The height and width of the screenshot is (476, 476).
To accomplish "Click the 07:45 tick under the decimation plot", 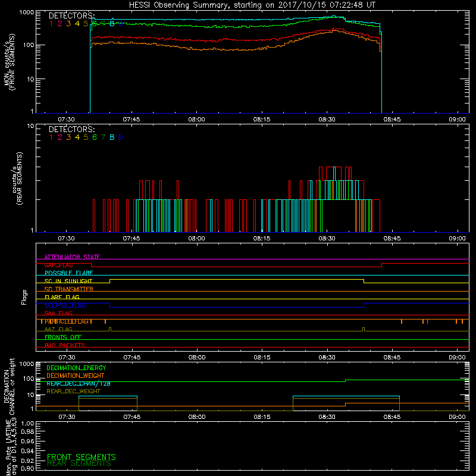I will 132,417.
